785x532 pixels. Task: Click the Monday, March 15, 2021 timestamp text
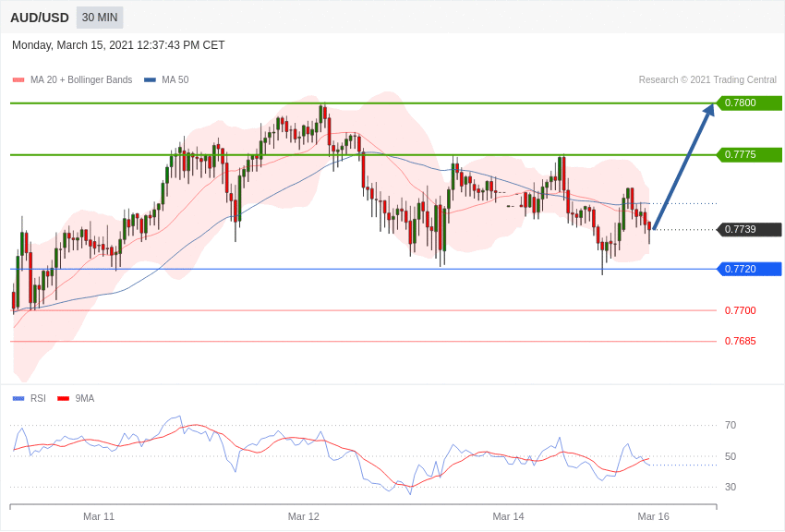pos(118,45)
